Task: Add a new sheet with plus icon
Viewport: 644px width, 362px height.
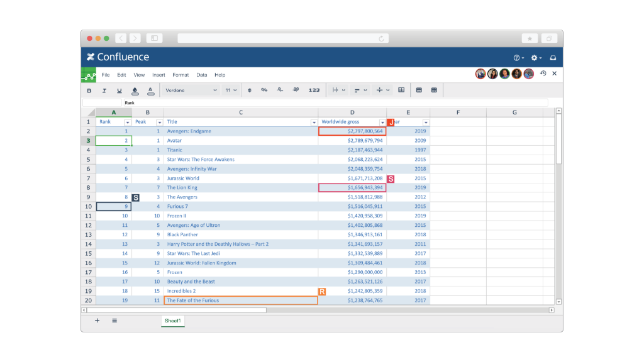Action: [x=97, y=321]
